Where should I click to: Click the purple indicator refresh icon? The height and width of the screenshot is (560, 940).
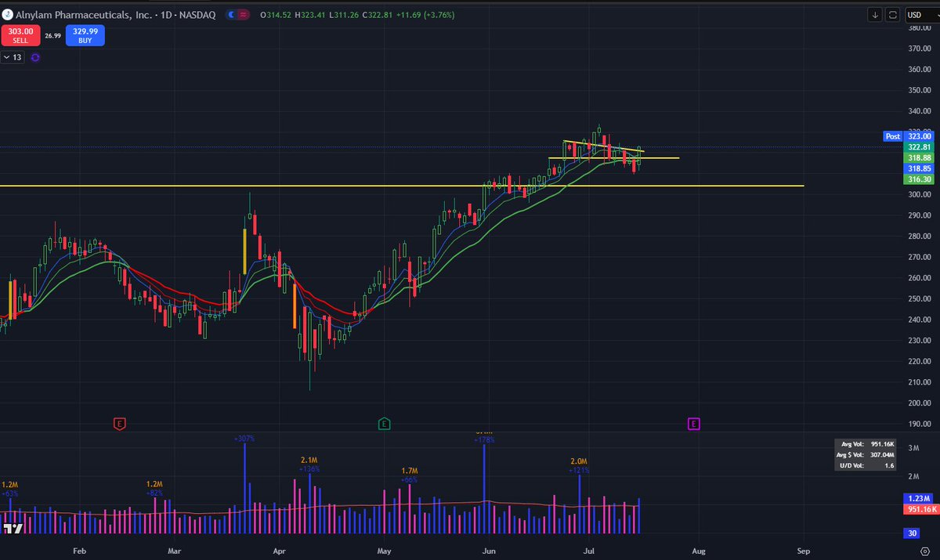35,57
